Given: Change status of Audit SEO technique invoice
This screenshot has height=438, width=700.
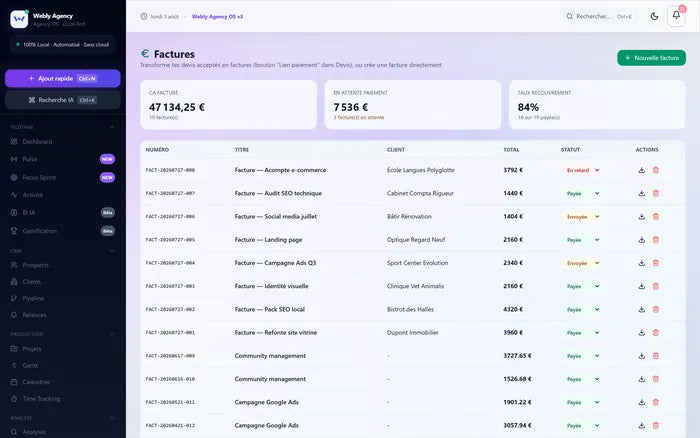Looking at the screenshot, I should [583, 193].
